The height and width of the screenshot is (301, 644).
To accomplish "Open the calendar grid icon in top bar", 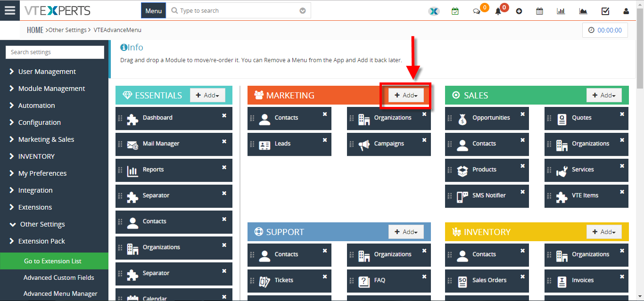I will click(x=540, y=11).
